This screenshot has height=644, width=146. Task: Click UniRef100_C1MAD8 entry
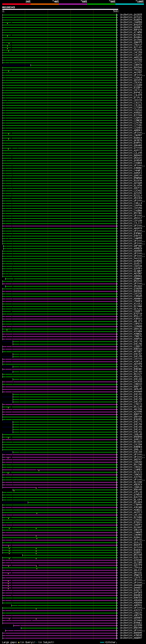point(131,326)
